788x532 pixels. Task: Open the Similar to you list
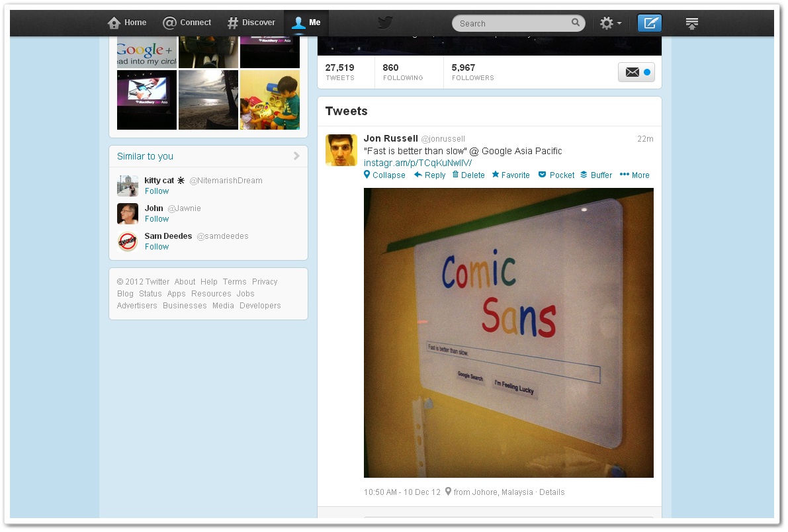pyautogui.click(x=146, y=156)
